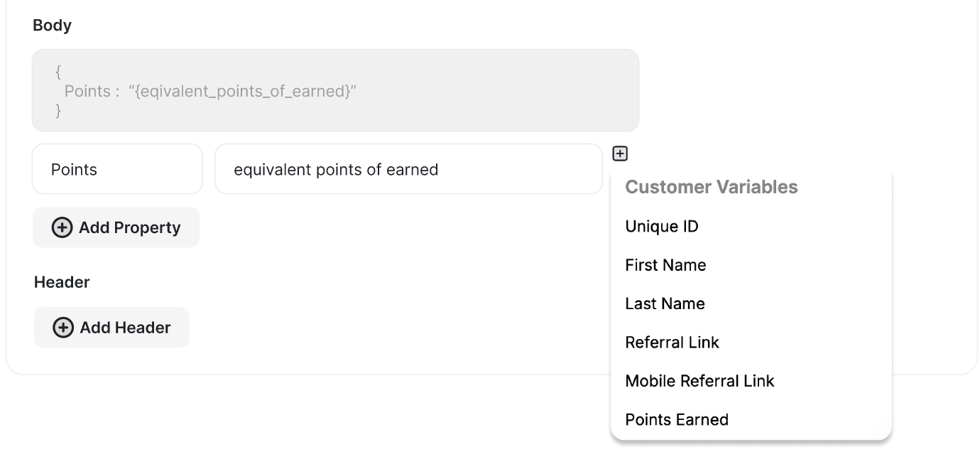Select Unique ID from Customer Variables
Viewport: 980px width, 469px height.
point(662,226)
